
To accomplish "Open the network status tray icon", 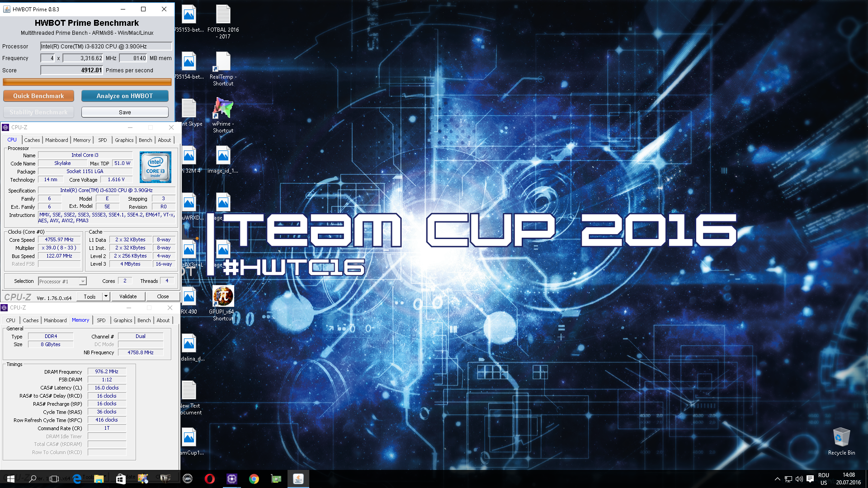I will (x=788, y=479).
